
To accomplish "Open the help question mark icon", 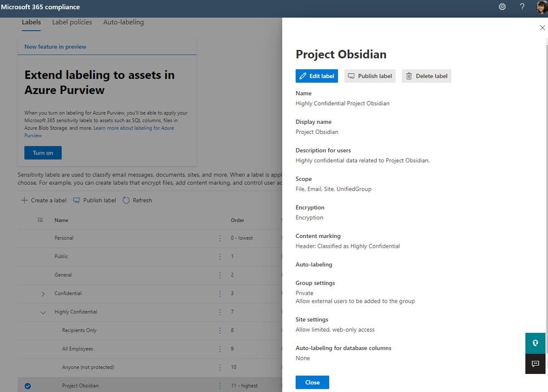I will pyautogui.click(x=522, y=7).
